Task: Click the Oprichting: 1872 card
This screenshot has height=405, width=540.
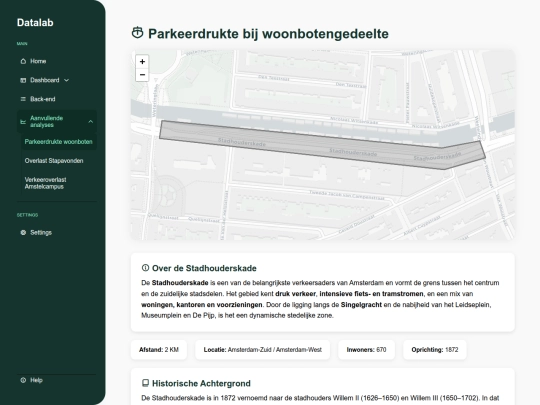Action: point(435,350)
